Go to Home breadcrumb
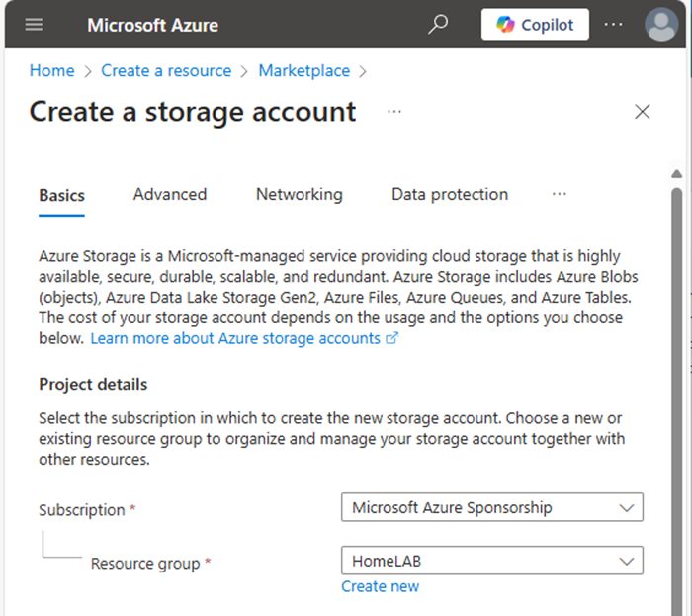692x616 pixels. tap(52, 70)
